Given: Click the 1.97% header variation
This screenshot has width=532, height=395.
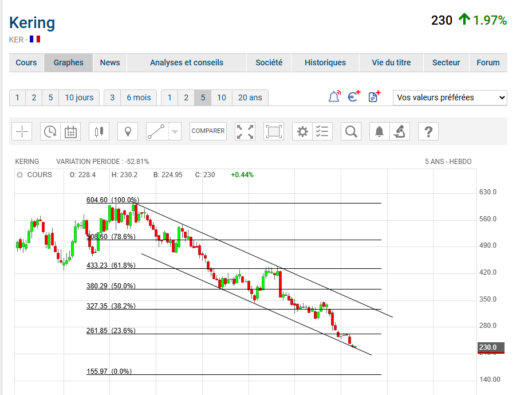Looking at the screenshot, I should (x=490, y=20).
